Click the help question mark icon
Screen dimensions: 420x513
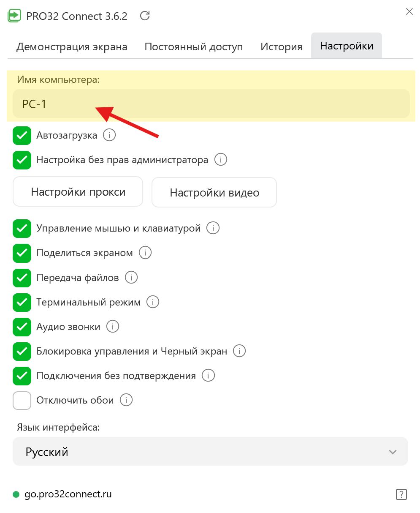(x=401, y=494)
